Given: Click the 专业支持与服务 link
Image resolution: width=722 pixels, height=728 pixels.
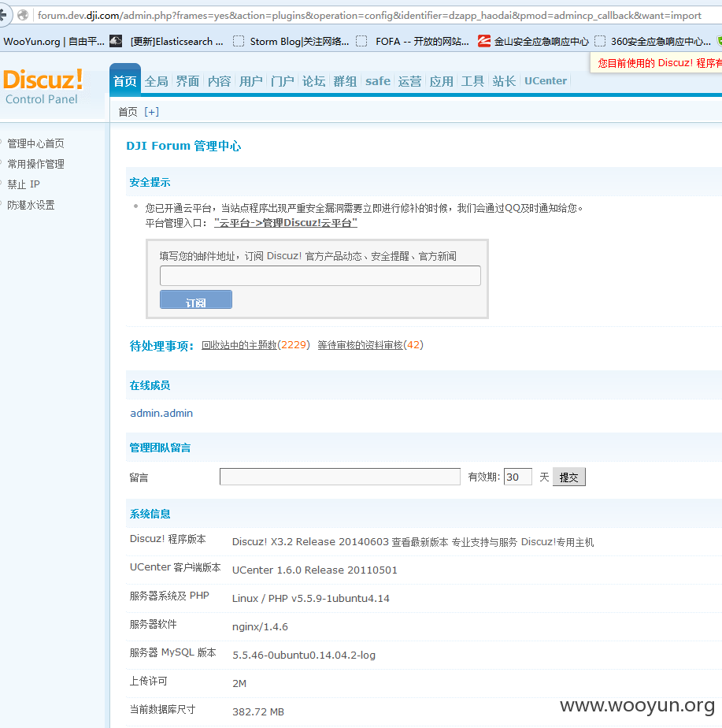Looking at the screenshot, I should 484,542.
